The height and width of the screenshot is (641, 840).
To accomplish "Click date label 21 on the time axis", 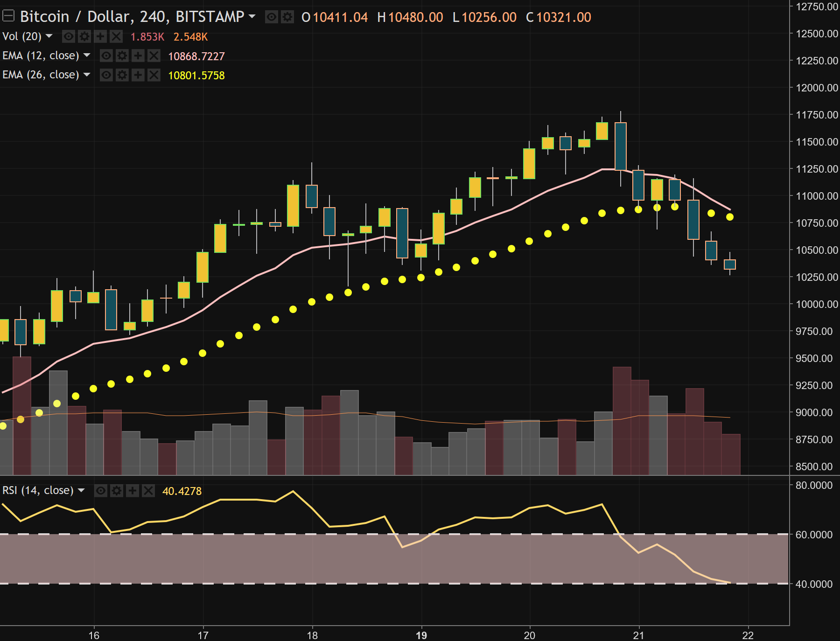I will coord(639,635).
